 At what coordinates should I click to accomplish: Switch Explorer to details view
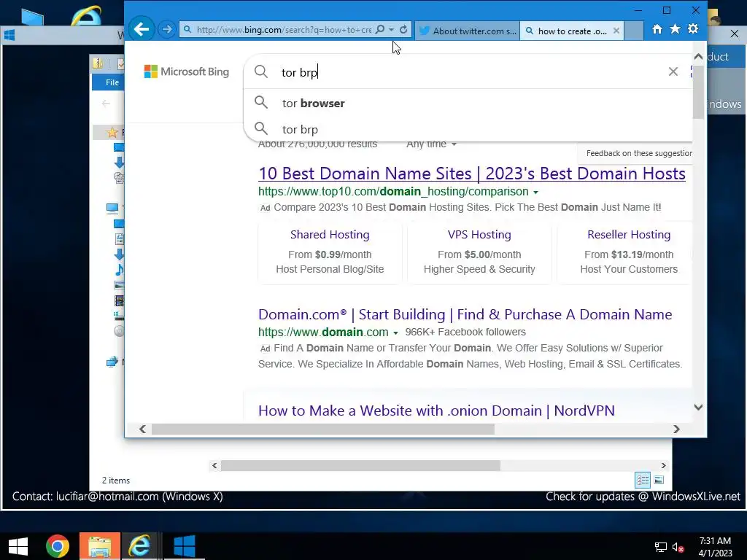click(643, 480)
